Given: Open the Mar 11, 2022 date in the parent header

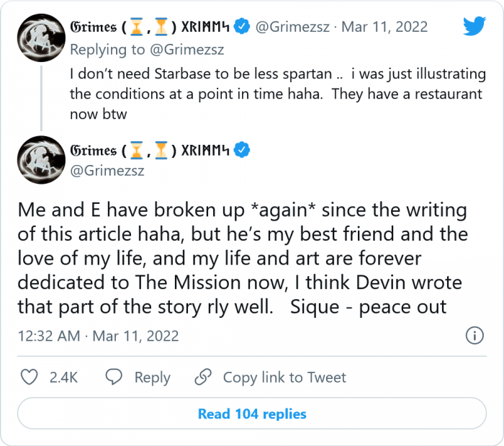Looking at the screenshot, I should 384,27.
